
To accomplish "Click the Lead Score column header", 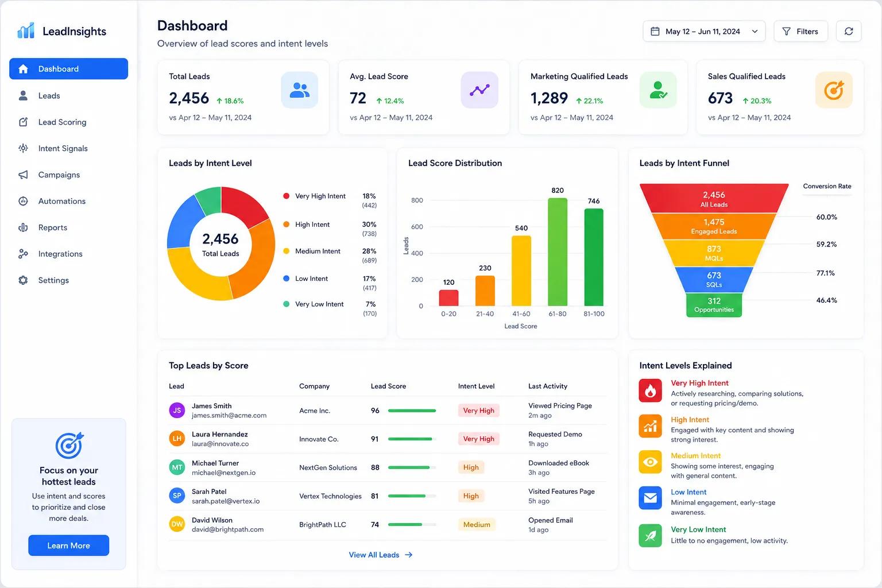I will (x=388, y=386).
